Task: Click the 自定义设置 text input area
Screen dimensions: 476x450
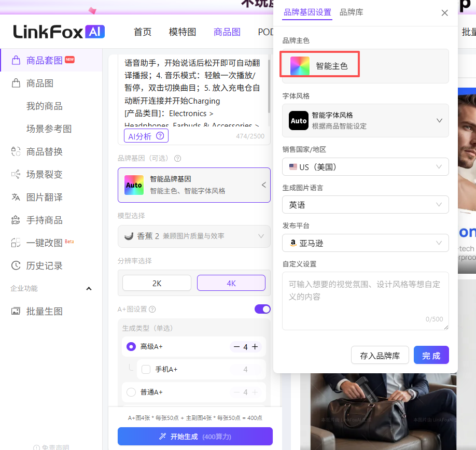Action: click(x=366, y=301)
